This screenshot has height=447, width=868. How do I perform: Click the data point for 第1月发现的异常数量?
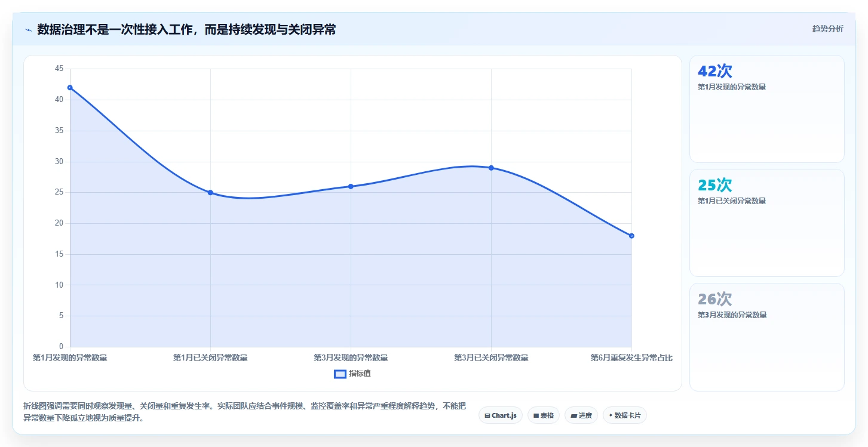point(70,88)
